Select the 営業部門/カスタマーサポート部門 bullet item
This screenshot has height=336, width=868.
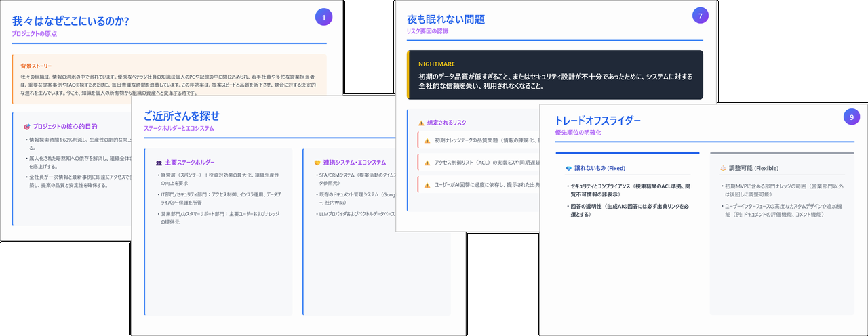tap(218, 217)
